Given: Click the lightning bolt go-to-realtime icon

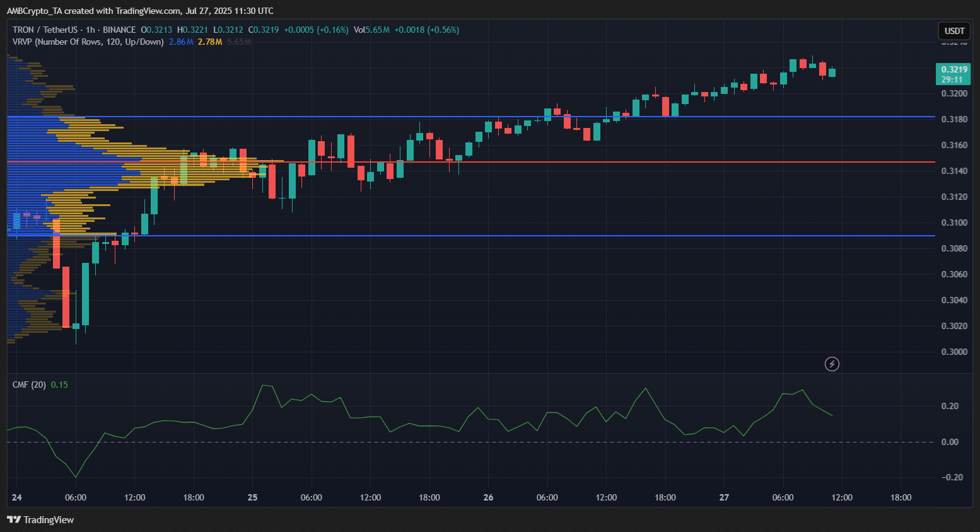Looking at the screenshot, I should click(832, 364).
